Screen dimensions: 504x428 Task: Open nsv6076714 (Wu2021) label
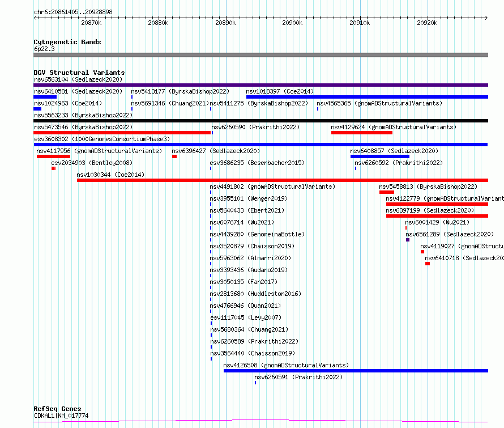pos(242,222)
